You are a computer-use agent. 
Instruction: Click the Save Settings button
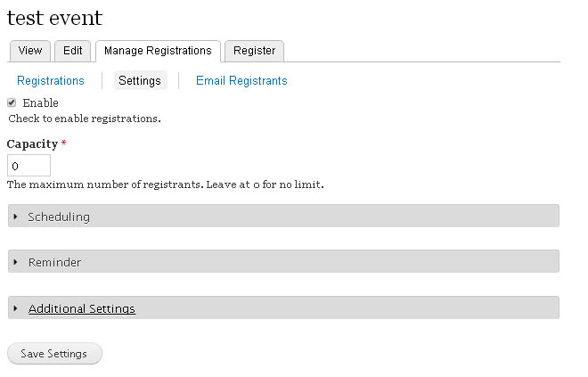54,353
